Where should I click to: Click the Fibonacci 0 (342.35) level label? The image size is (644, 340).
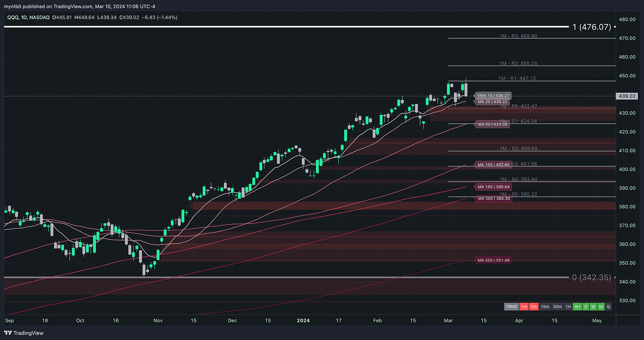tap(591, 277)
